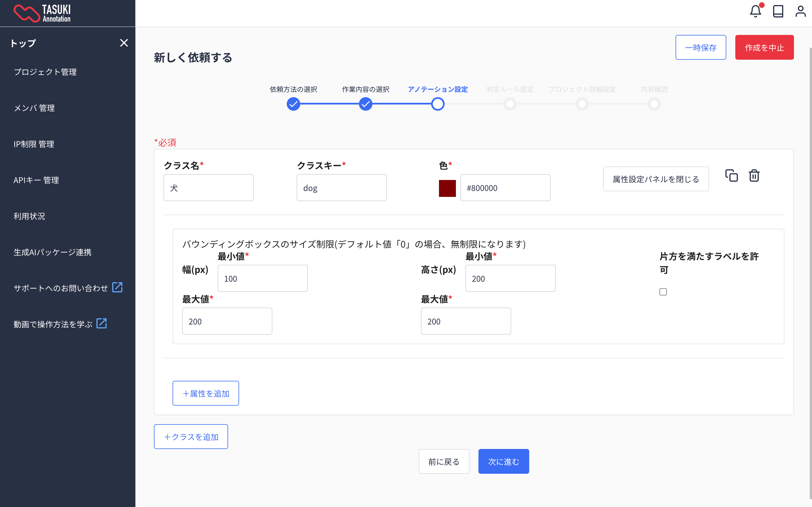Click the 一時保存 button
The image size is (812, 507).
pyautogui.click(x=701, y=47)
